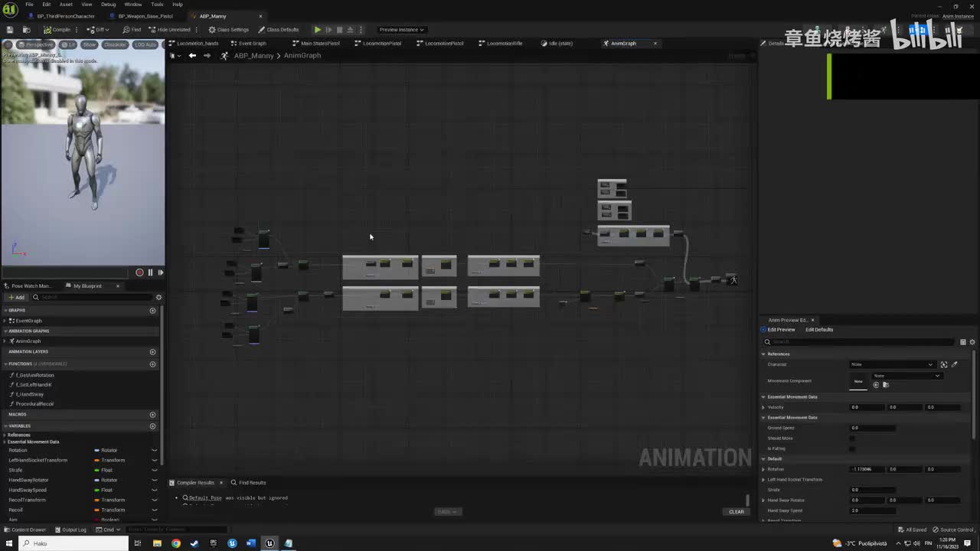This screenshot has width=980, height=551.
Task: Open the Perspective viewport mode dropdown
Action: (x=35, y=44)
